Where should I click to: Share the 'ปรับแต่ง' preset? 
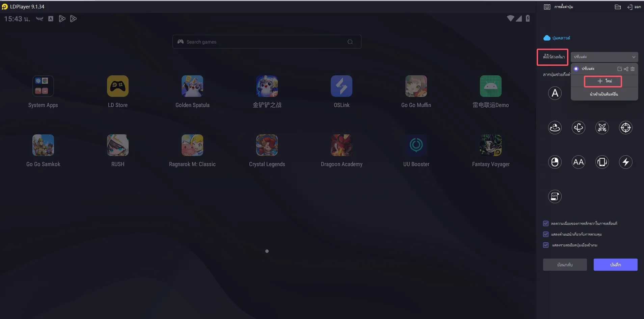[x=626, y=69]
